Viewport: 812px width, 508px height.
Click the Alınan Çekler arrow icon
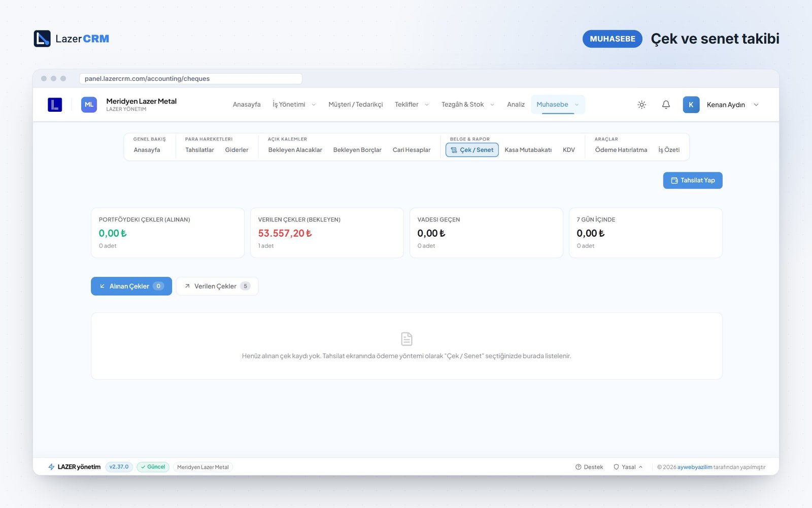point(103,286)
